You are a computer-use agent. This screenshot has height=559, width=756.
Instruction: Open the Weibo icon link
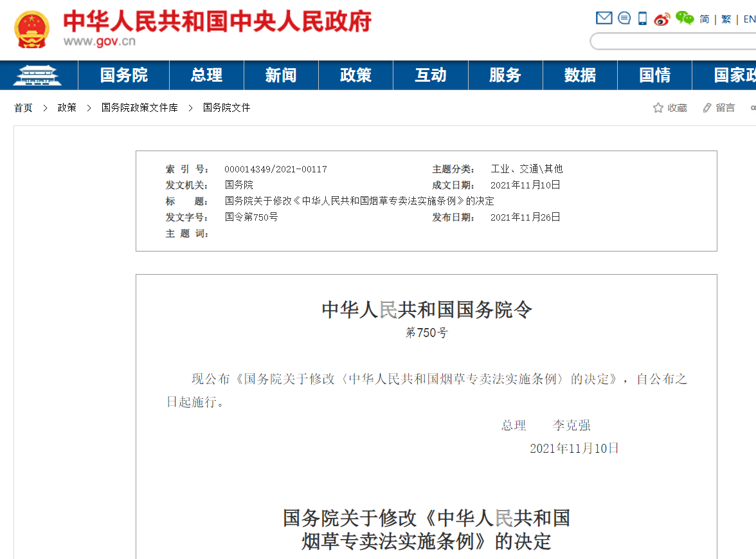pos(661,19)
